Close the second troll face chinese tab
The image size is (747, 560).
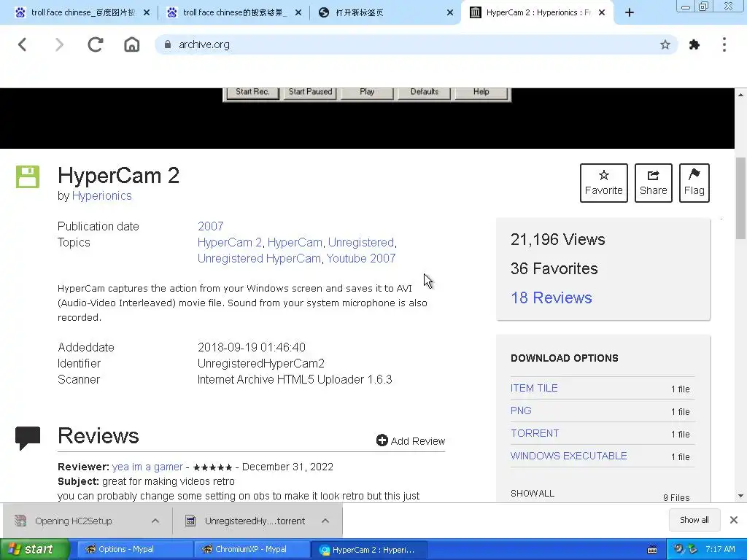298,13
